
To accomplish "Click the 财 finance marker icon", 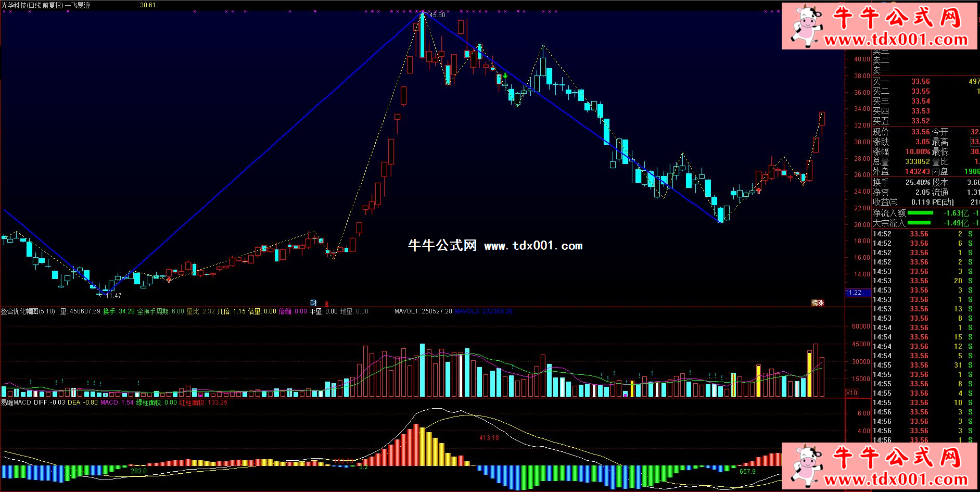I will (x=313, y=303).
